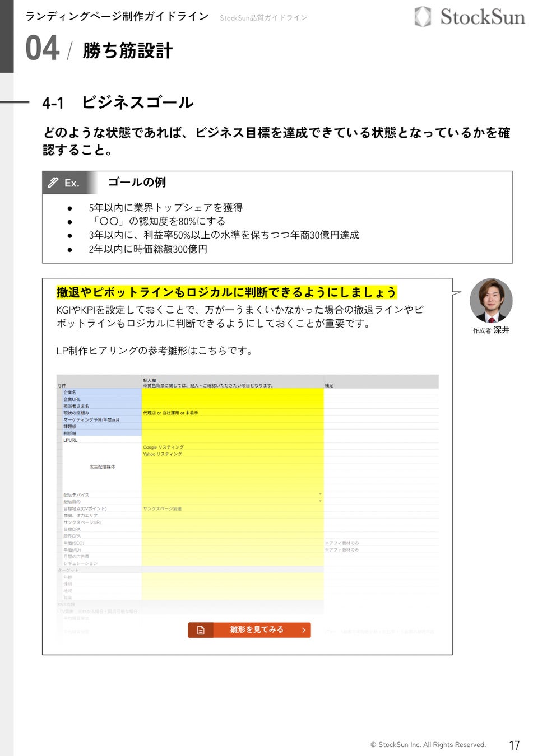Screen dimensions: 533x756
Task: Click bullet 2年以内に時価総額300億円
Action: (x=148, y=249)
